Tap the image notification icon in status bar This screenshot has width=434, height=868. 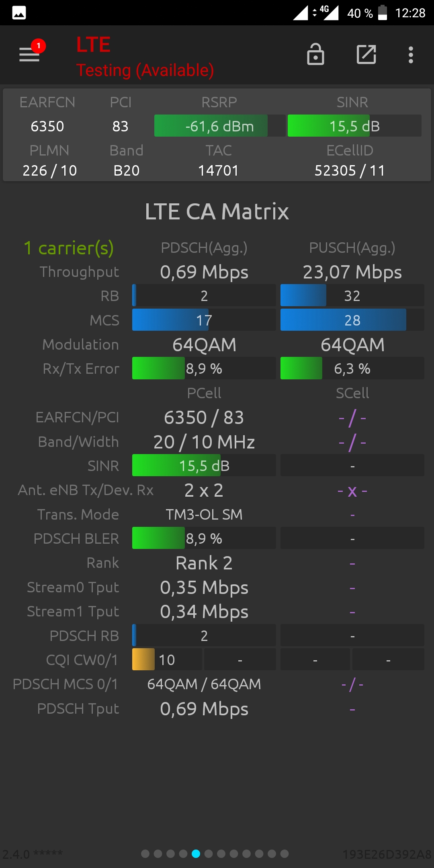(19, 13)
